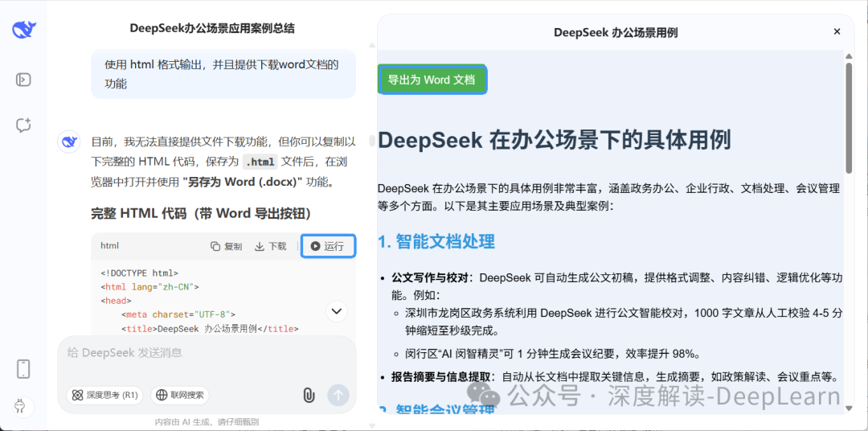This screenshot has height=431, width=868.
Task: Click the user message bubble about html 格式输出
Action: pos(223,74)
